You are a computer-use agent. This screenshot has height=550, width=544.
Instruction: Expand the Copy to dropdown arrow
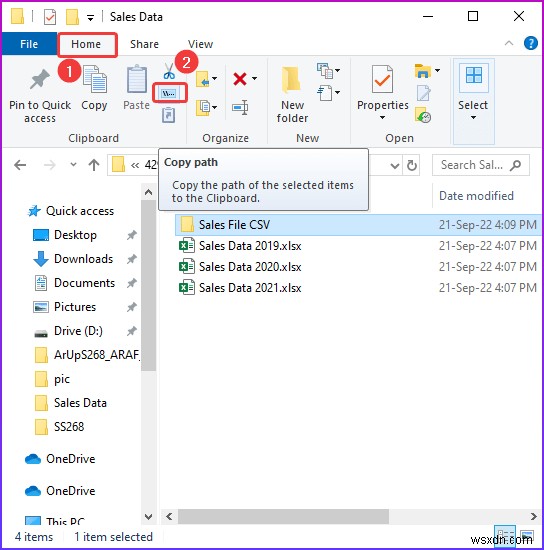[x=214, y=107]
